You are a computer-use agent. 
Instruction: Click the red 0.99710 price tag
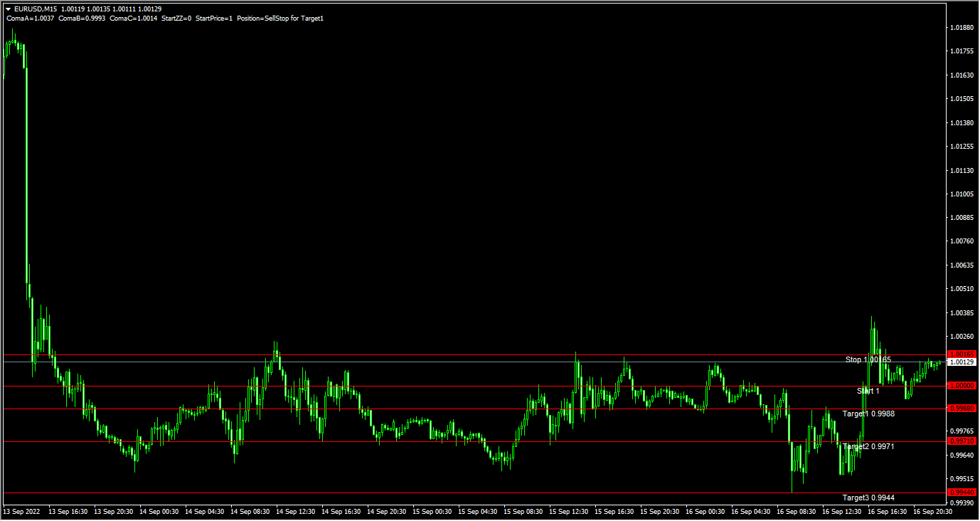tap(961, 441)
